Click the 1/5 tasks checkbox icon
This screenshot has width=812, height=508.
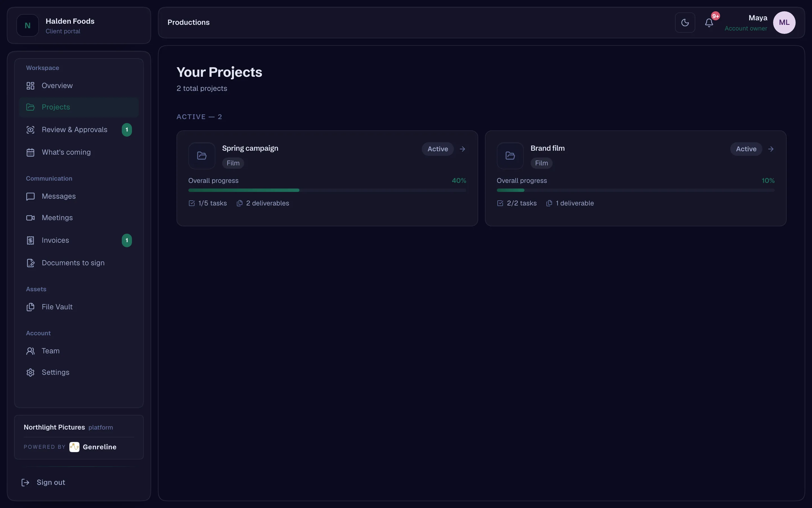(192, 203)
